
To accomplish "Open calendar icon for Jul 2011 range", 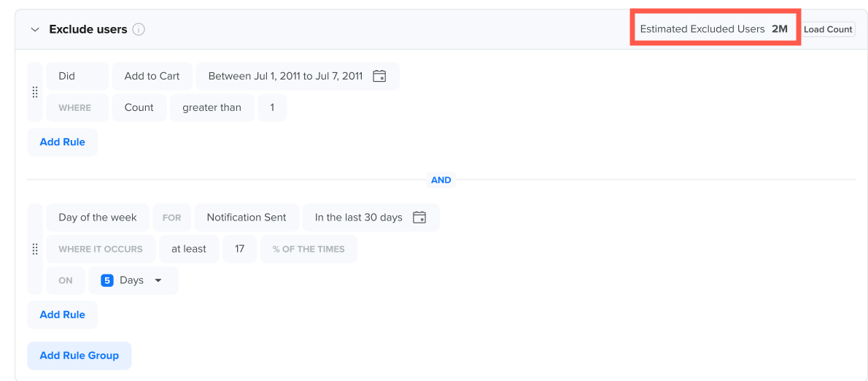I will [x=379, y=77].
